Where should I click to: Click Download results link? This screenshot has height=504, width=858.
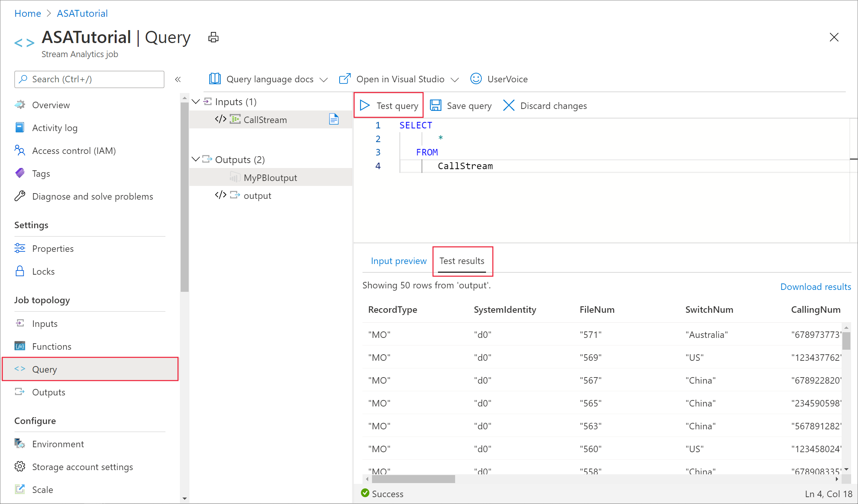pos(815,287)
